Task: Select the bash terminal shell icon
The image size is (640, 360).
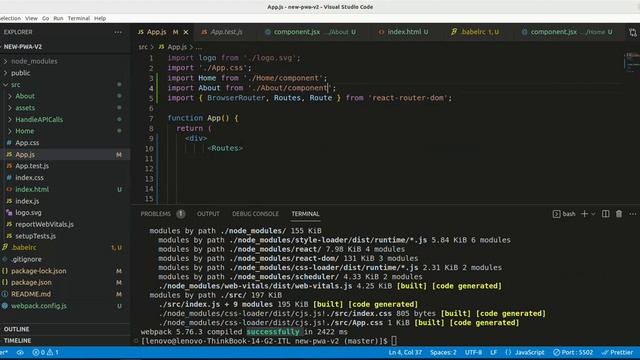Action: [556, 214]
